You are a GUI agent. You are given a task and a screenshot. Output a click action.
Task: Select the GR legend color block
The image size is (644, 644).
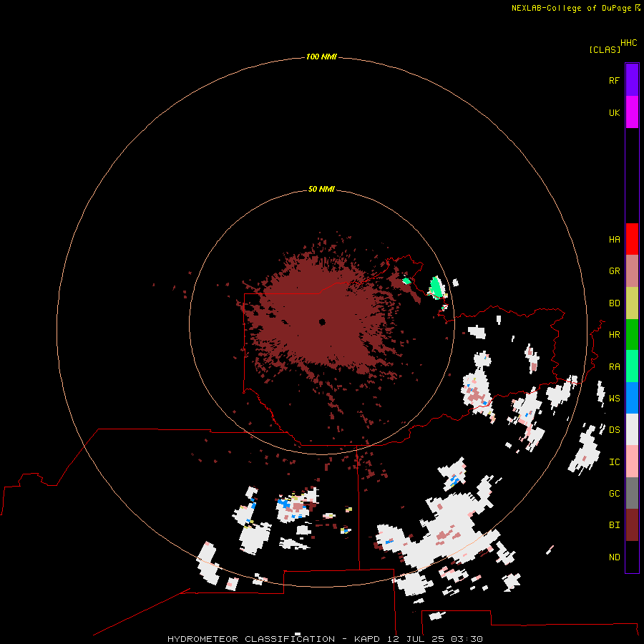[632, 271]
